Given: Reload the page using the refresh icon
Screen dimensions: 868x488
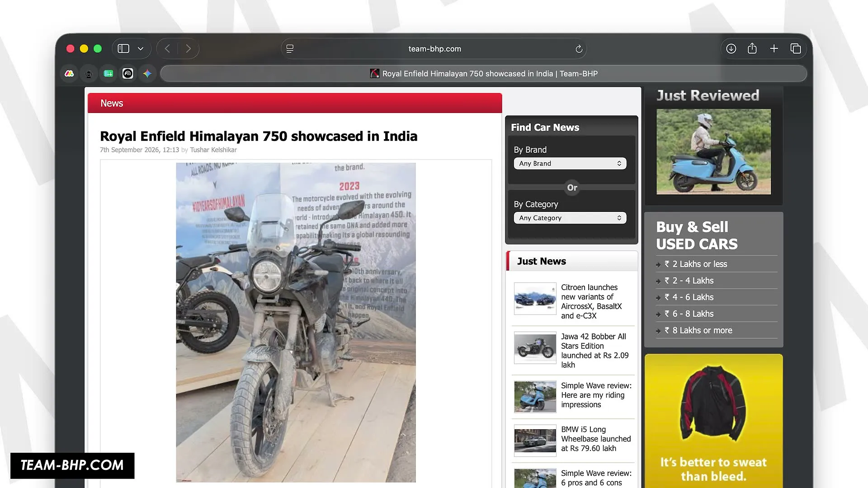Looking at the screenshot, I should point(579,49).
